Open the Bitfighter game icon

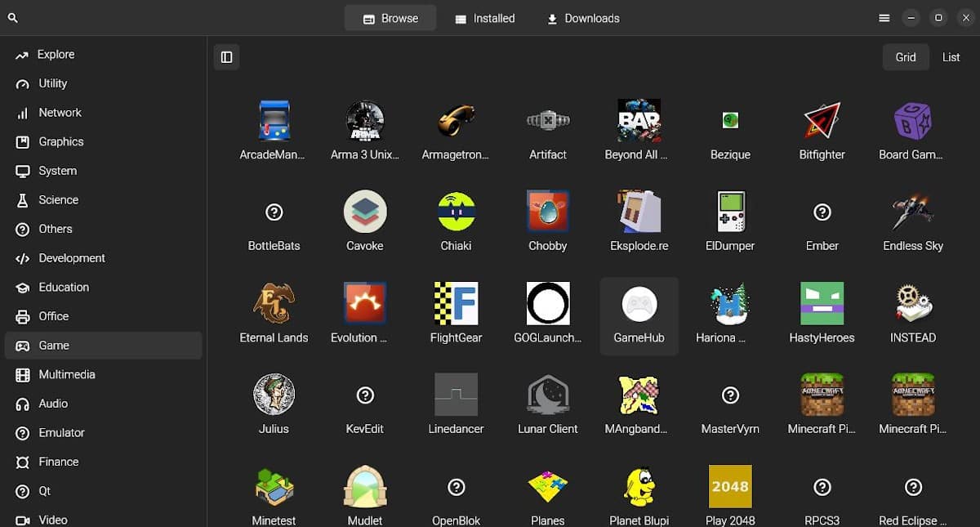pos(822,121)
